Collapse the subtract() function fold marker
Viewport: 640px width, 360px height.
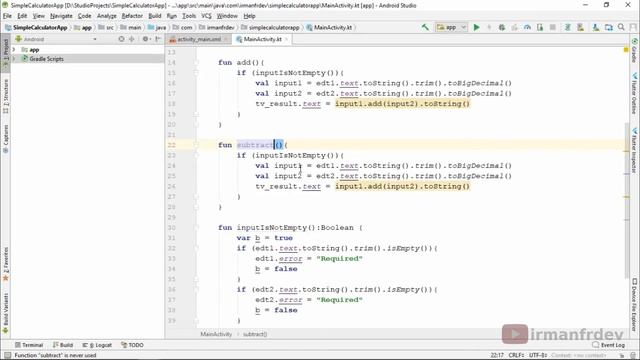pos(196,145)
